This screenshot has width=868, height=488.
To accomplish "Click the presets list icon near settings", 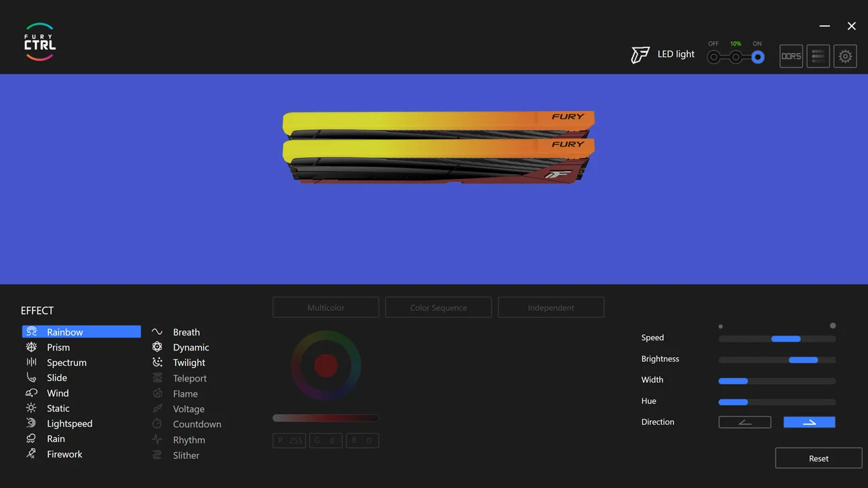I will coord(818,56).
